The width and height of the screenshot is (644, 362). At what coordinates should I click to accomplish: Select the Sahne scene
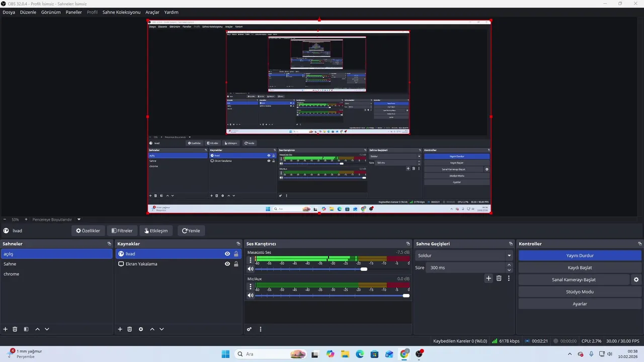point(56,264)
